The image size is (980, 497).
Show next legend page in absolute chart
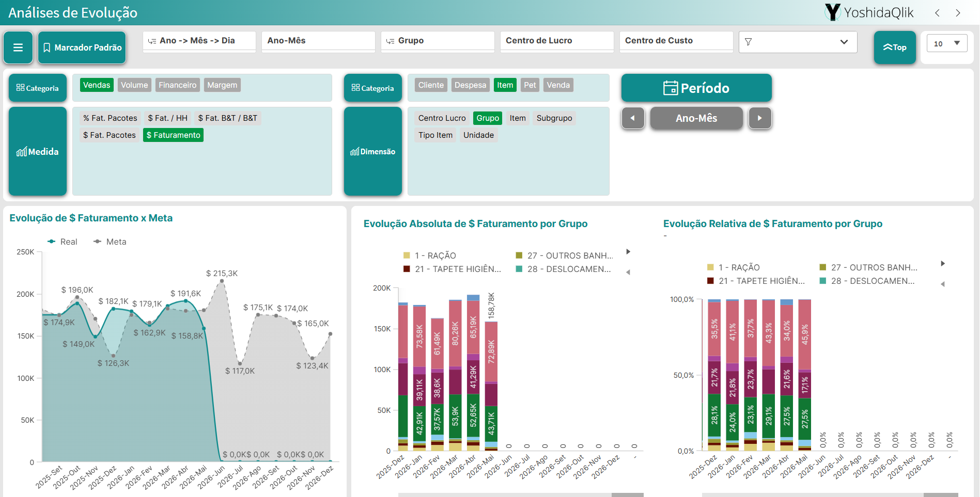628,252
